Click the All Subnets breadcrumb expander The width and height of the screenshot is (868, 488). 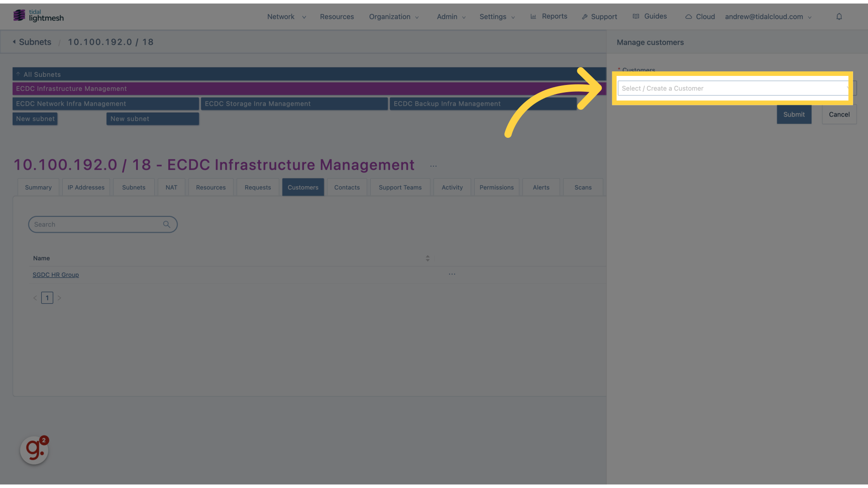[18, 74]
